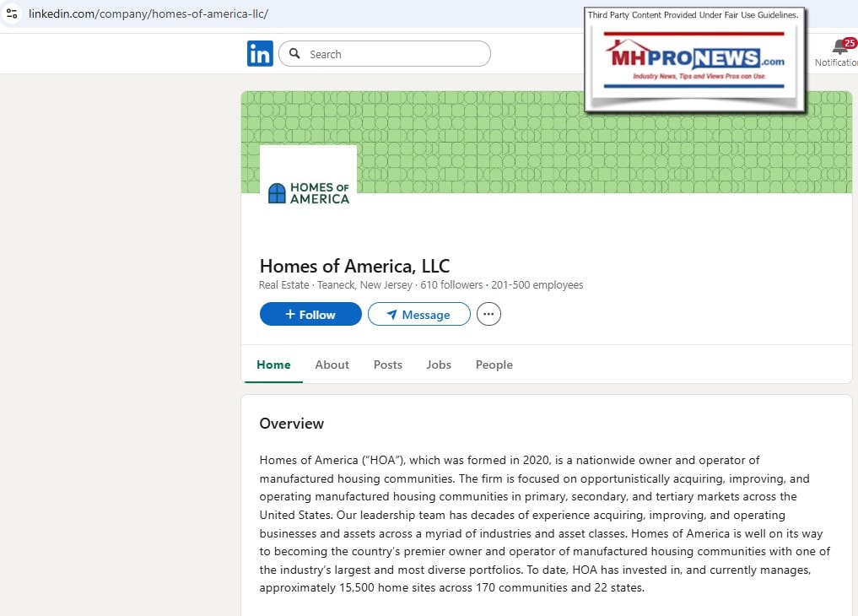858x616 pixels.
Task: Open the three-dot more options menu
Action: [488, 315]
